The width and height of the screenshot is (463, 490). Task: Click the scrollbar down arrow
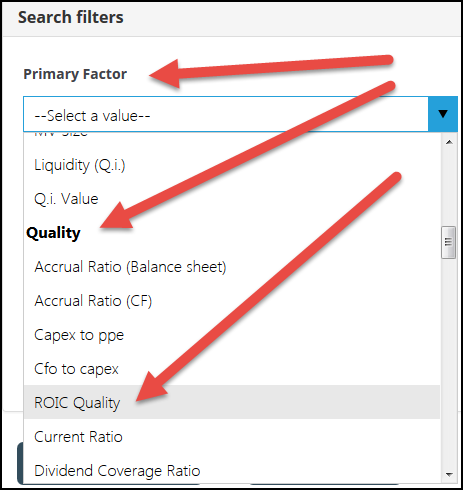click(449, 474)
